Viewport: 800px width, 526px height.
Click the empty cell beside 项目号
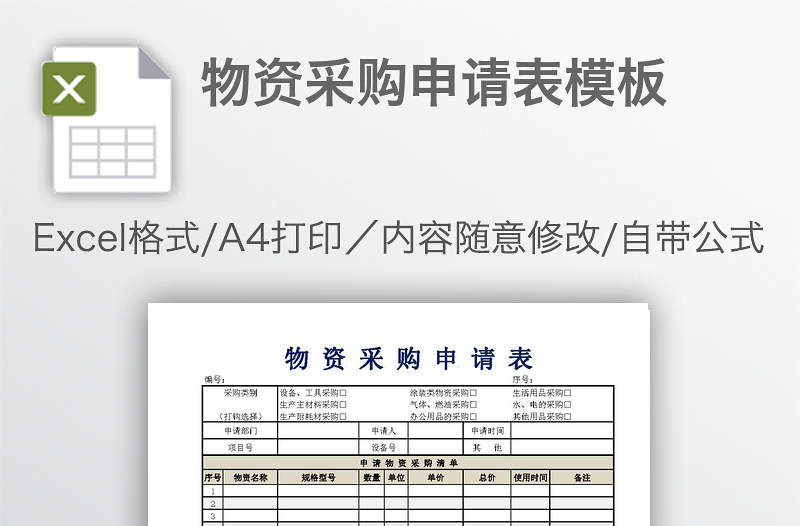[x=318, y=447]
